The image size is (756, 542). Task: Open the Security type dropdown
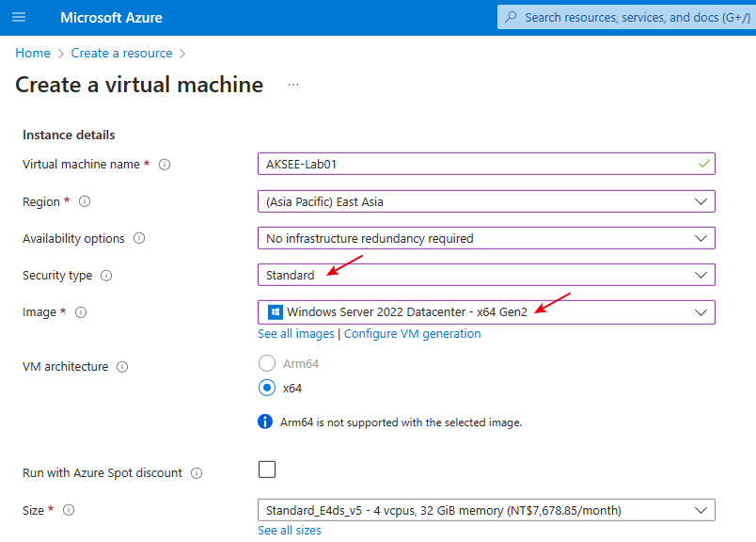coord(486,275)
